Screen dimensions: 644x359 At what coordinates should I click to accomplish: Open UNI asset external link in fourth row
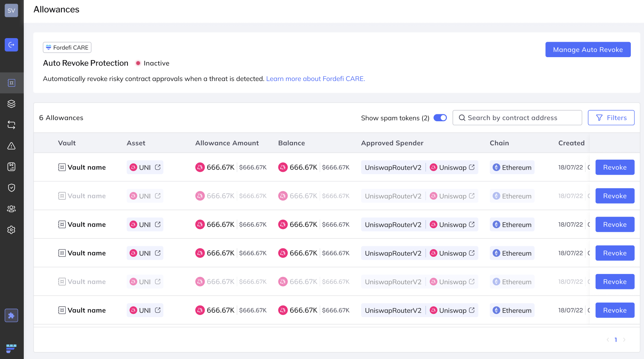pos(158,253)
